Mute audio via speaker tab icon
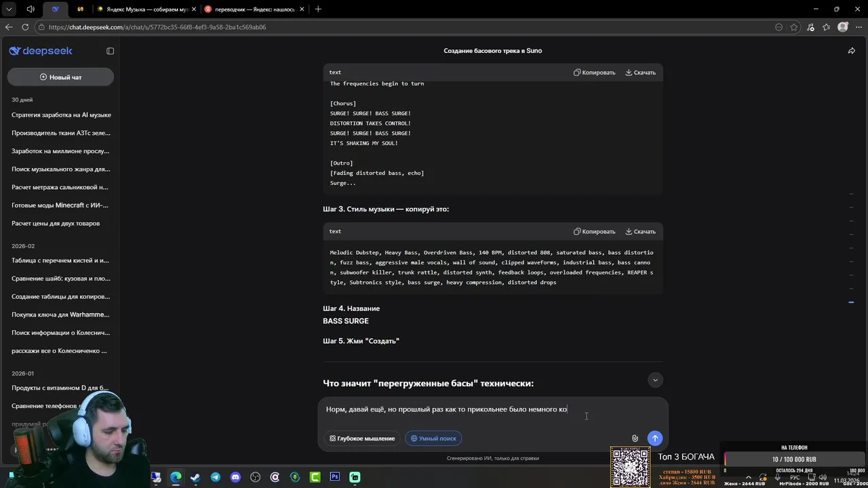This screenshot has width=868, height=488. coord(31,9)
